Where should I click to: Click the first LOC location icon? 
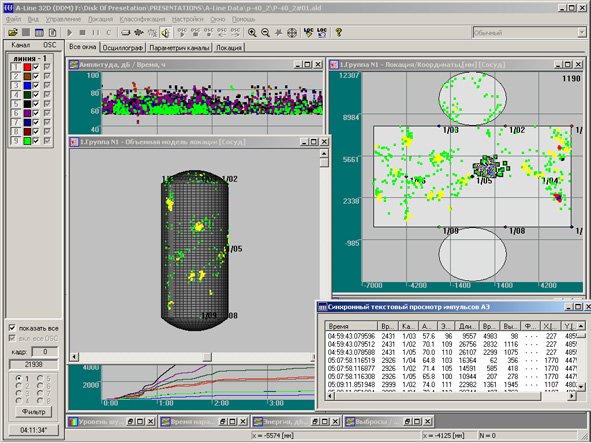point(308,33)
